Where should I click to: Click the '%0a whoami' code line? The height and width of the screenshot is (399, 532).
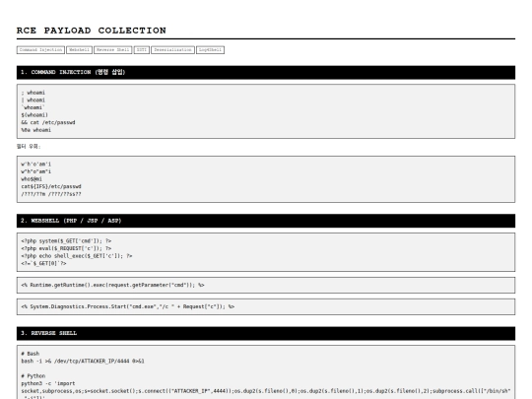click(36, 130)
